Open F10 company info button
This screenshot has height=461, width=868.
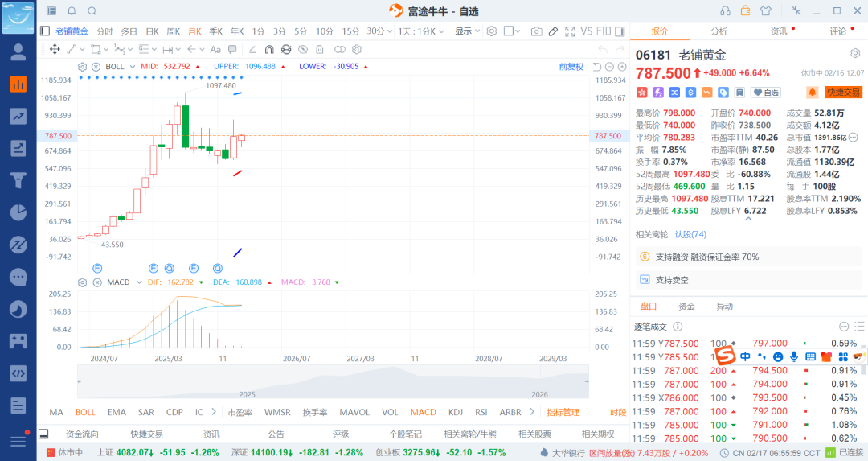click(604, 31)
